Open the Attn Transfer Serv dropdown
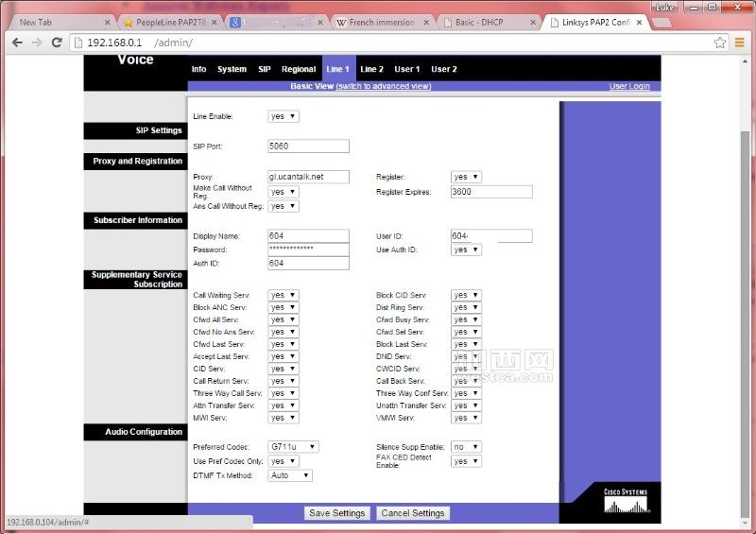The height and width of the screenshot is (534, 756). 283,405
